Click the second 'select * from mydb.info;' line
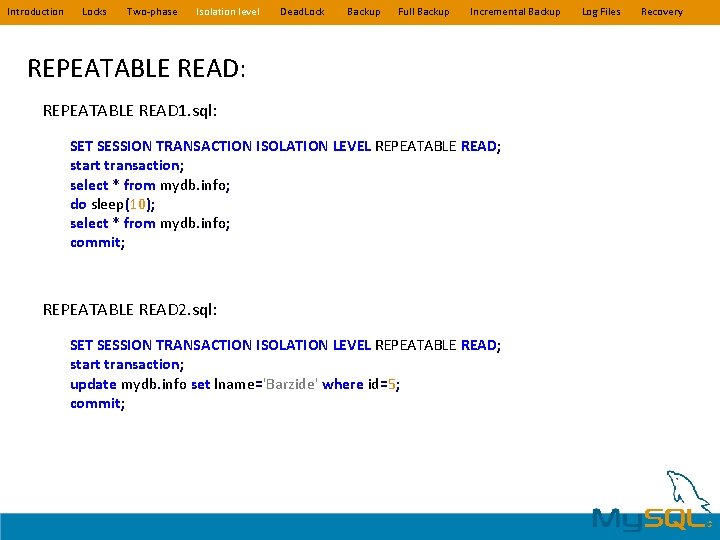 tap(150, 223)
